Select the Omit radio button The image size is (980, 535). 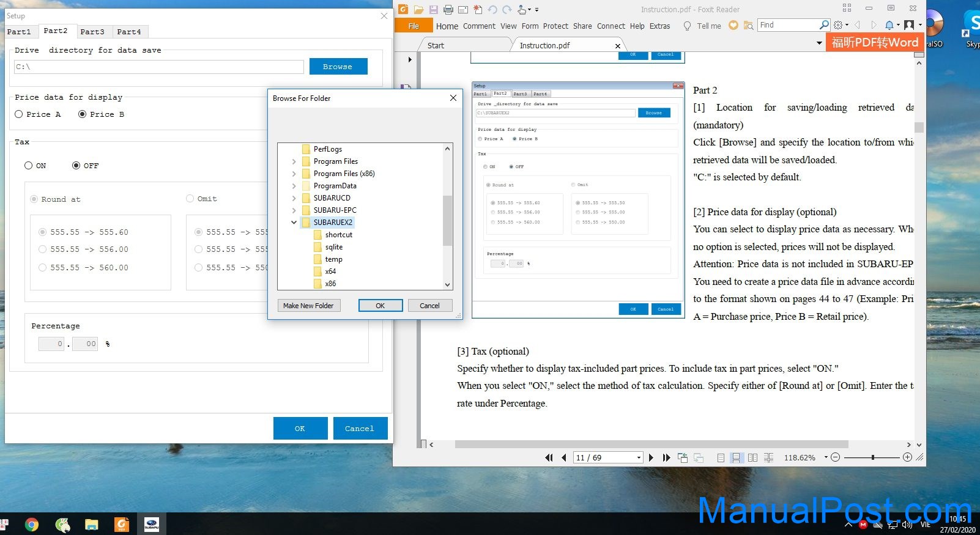point(190,199)
